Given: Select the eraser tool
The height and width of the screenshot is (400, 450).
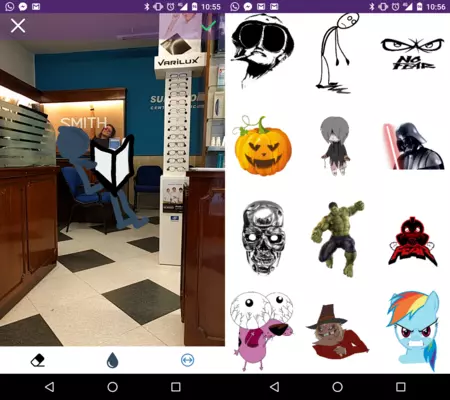Looking at the screenshot, I should [x=38, y=361].
